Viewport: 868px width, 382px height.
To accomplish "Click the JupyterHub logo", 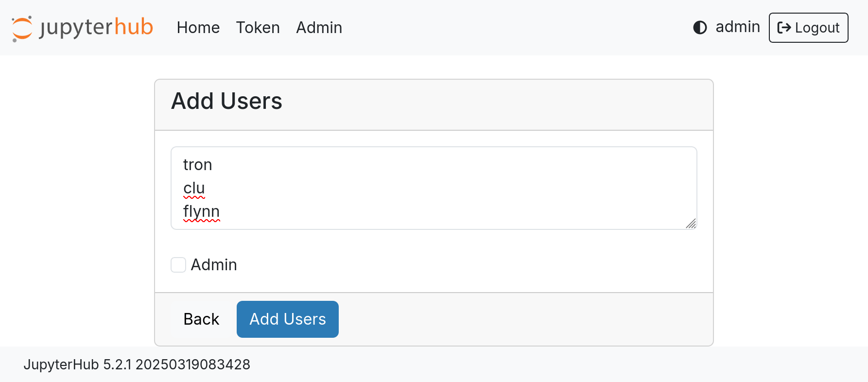I will tap(82, 28).
